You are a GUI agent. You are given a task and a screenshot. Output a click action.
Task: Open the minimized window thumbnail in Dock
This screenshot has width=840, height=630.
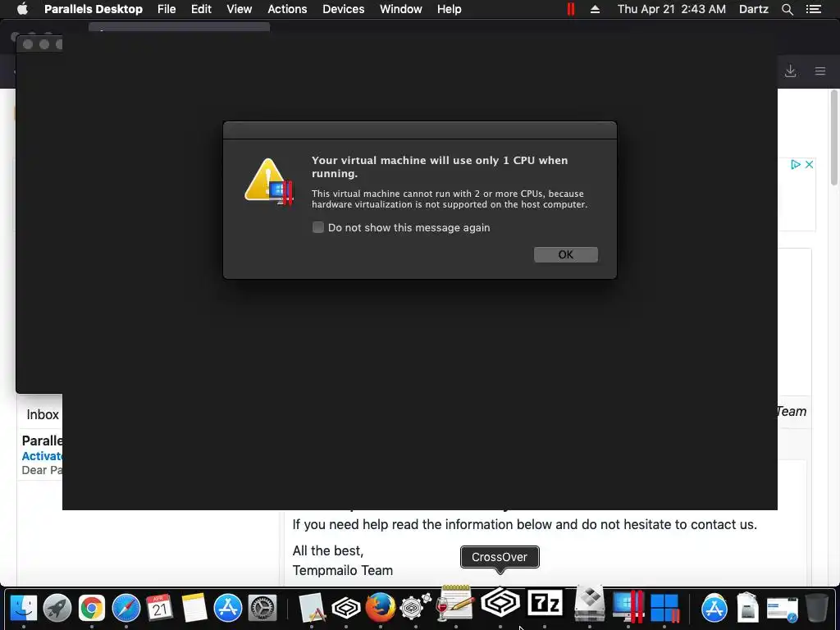point(782,609)
